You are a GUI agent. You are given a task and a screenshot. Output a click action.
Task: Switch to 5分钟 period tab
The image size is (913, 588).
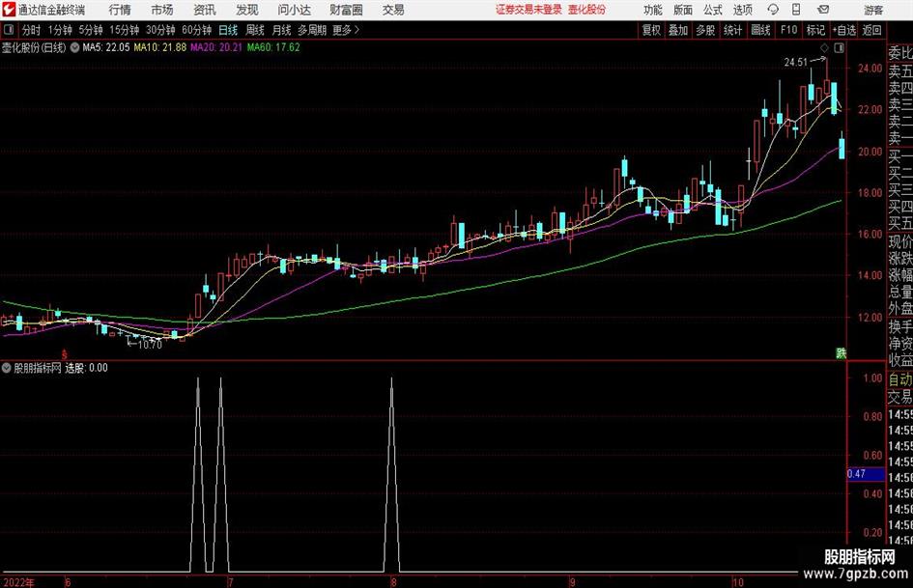[x=91, y=30]
